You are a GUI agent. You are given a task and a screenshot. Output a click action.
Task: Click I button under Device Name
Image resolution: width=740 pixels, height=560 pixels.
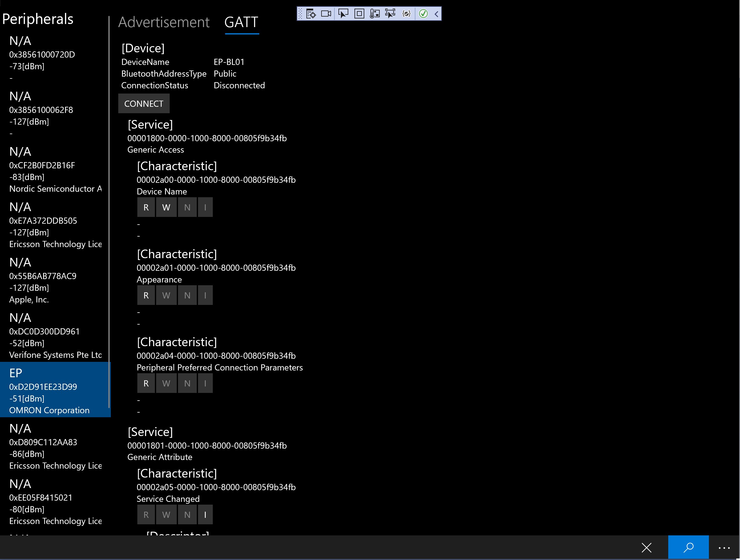(205, 207)
